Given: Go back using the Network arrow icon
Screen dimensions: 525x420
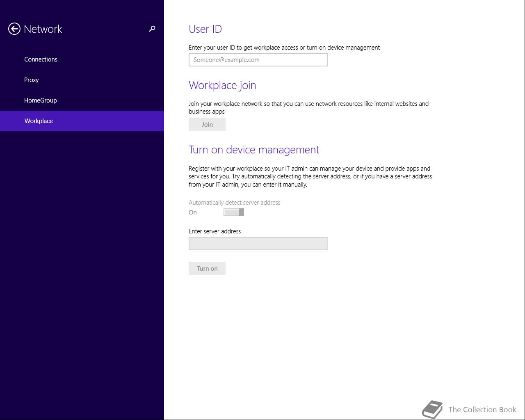Looking at the screenshot, I should 14,29.
